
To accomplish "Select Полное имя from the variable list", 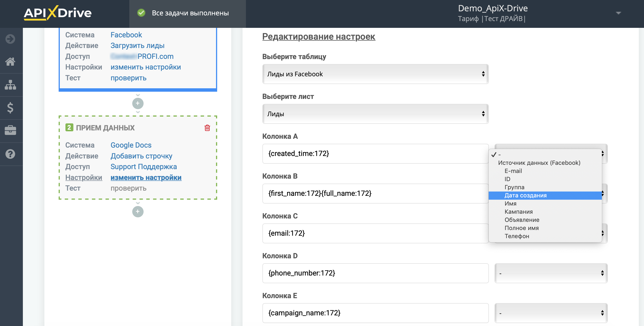I will tap(545, 228).
